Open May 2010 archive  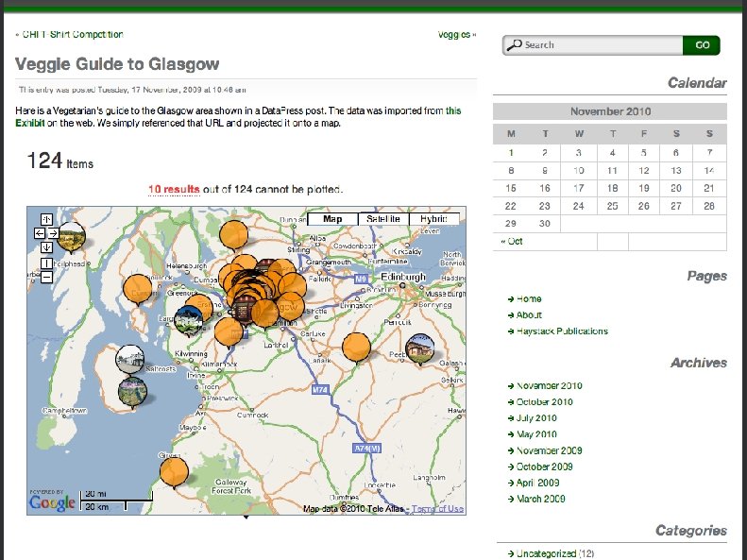[x=536, y=434]
